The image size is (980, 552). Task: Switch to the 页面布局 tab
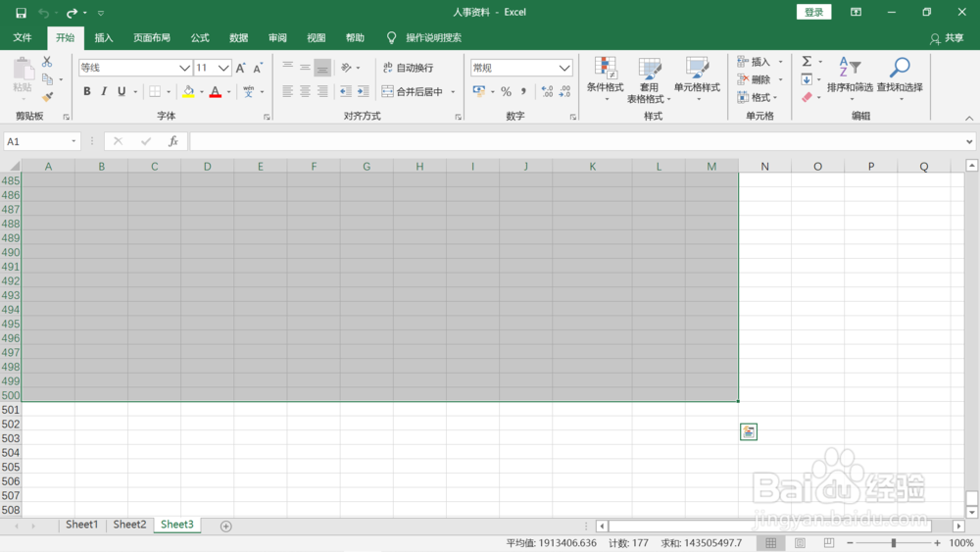pyautogui.click(x=152, y=37)
